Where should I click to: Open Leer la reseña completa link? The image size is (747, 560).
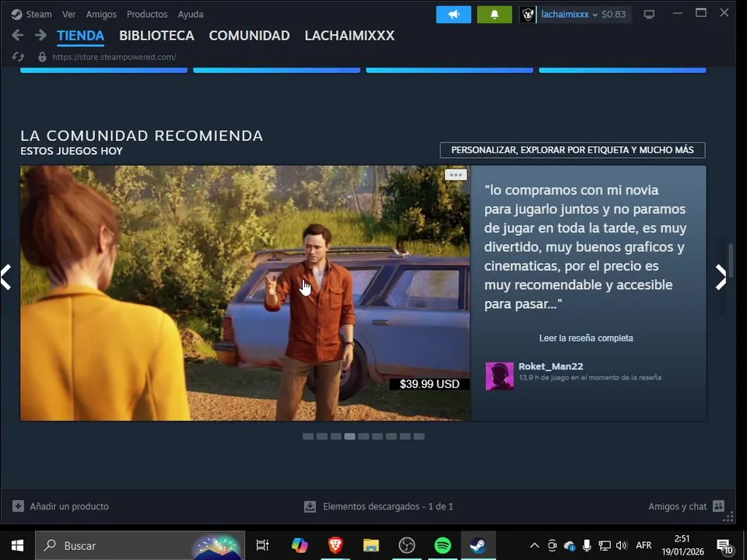point(586,338)
